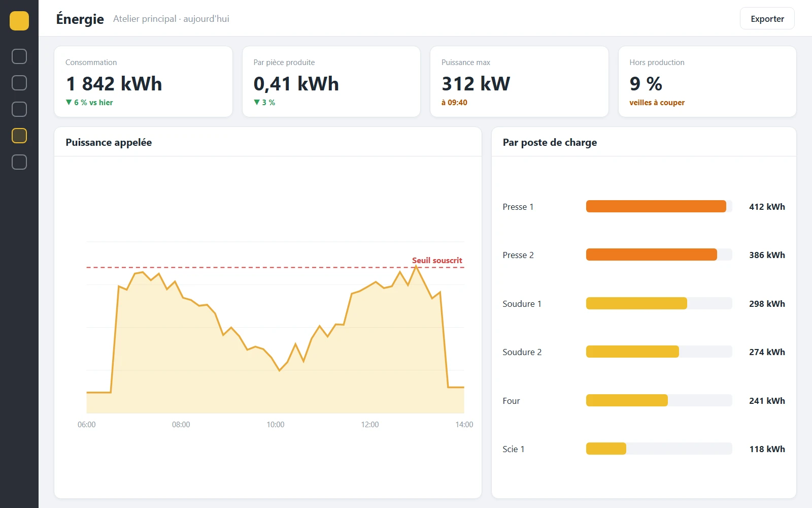Click the "08:00" time axis label
The height and width of the screenshot is (508, 812).
click(181, 425)
